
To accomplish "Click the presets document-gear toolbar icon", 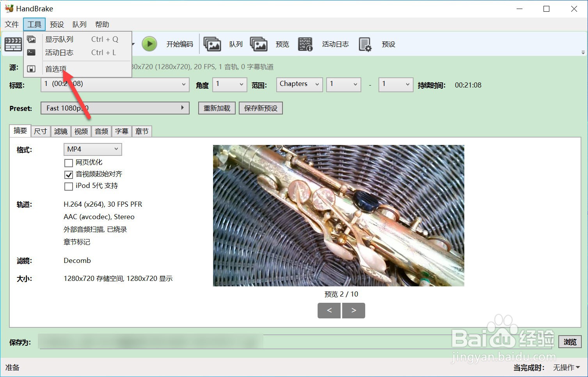I will (365, 44).
